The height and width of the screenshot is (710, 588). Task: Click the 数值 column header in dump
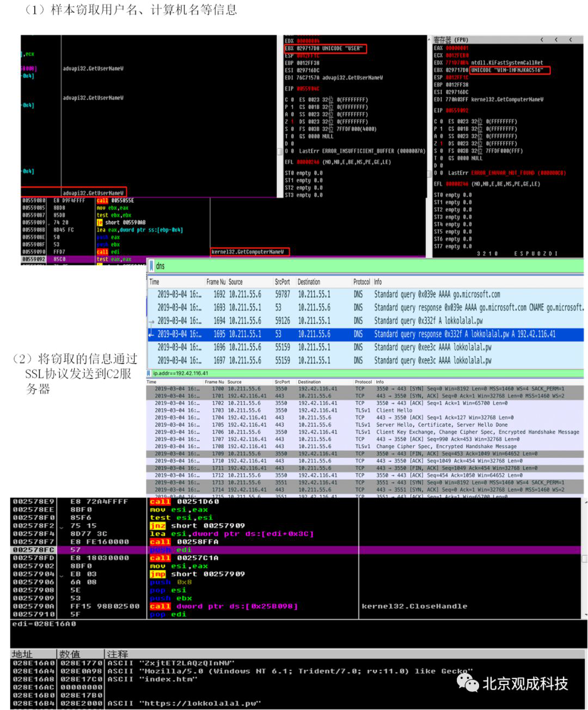coord(81,654)
